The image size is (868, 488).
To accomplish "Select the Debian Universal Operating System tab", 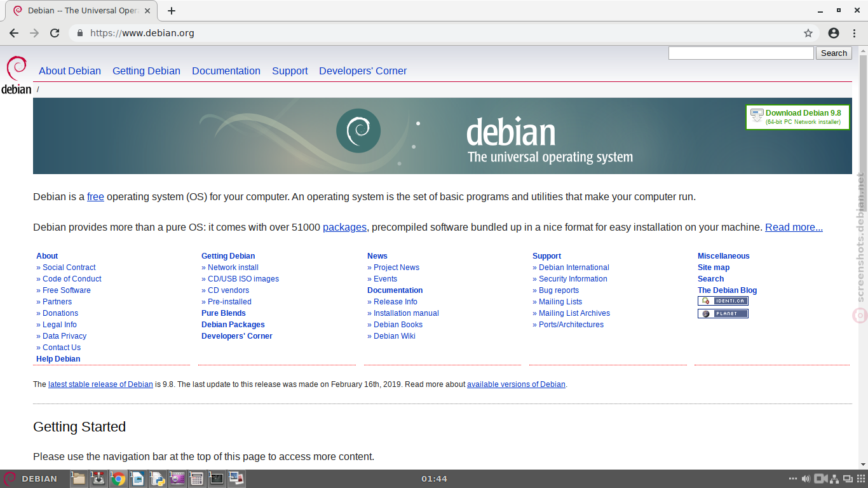I will (83, 11).
